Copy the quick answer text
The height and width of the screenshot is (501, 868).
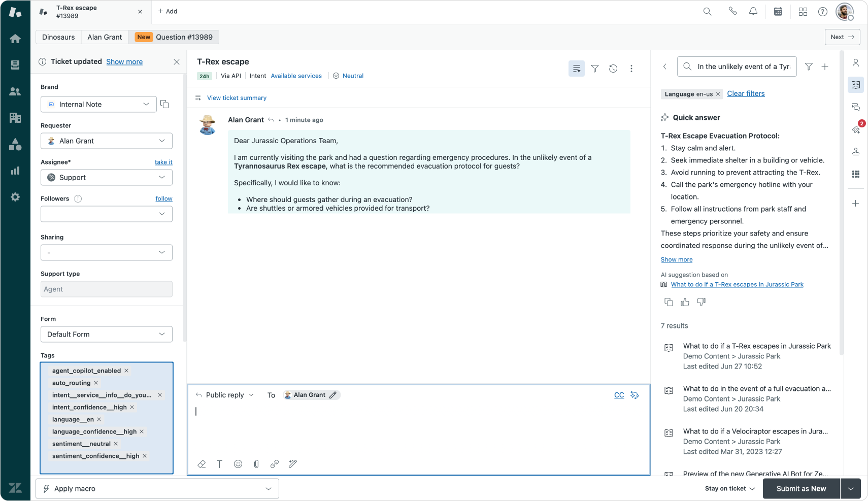click(669, 302)
